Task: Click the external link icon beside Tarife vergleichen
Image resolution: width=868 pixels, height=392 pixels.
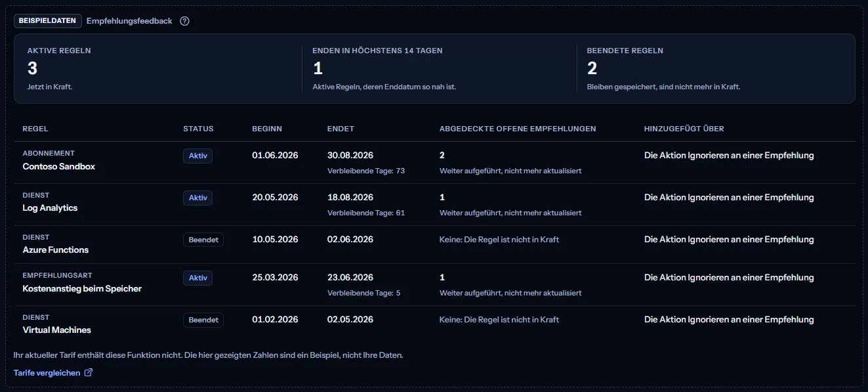Action: click(89, 373)
